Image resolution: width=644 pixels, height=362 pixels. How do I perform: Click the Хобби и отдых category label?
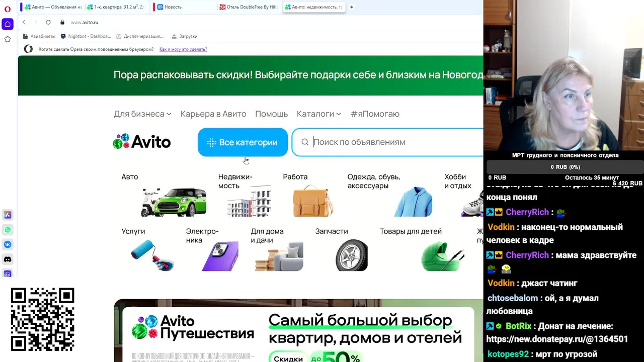pos(458,181)
